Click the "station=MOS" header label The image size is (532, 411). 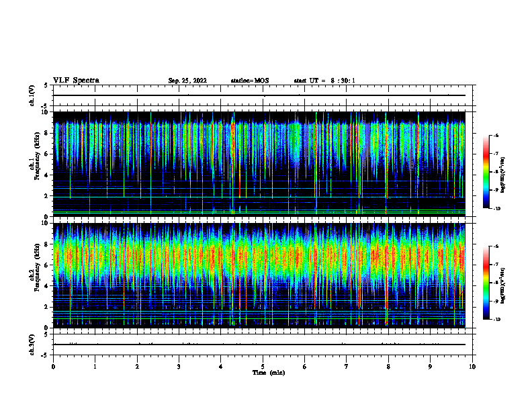coord(250,81)
